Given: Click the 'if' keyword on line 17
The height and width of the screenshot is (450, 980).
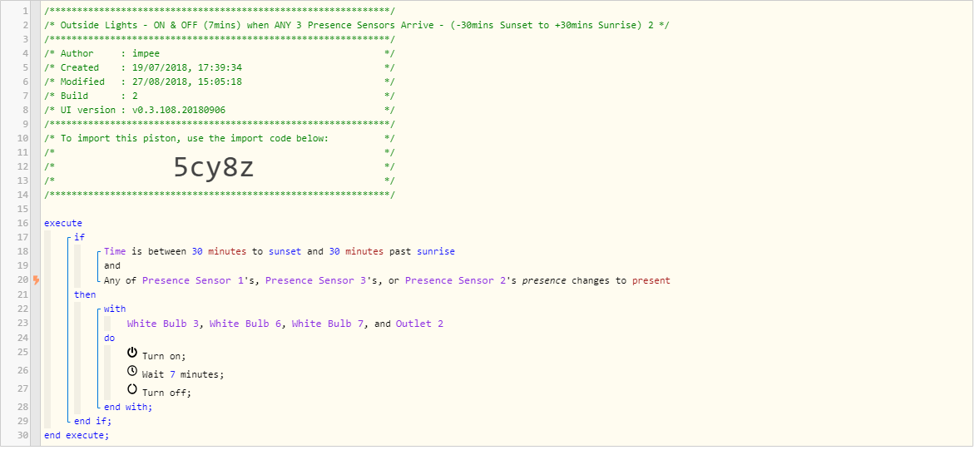Looking at the screenshot, I should pos(79,238).
